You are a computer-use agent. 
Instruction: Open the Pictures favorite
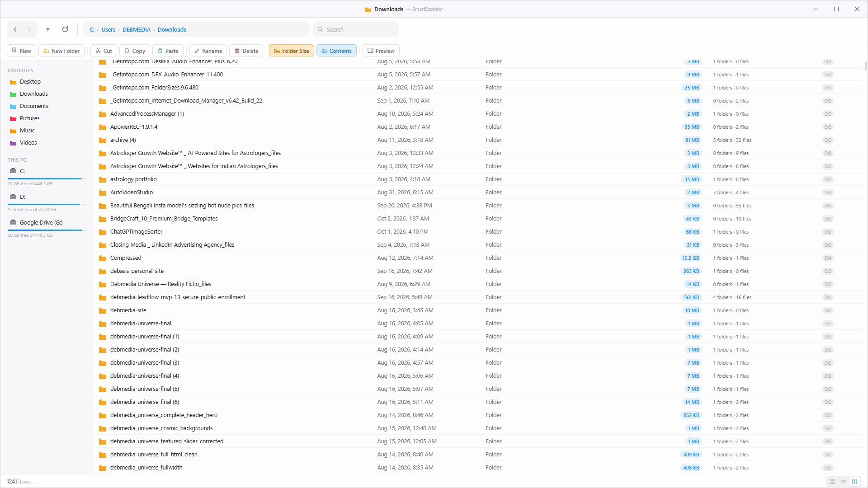point(46,118)
